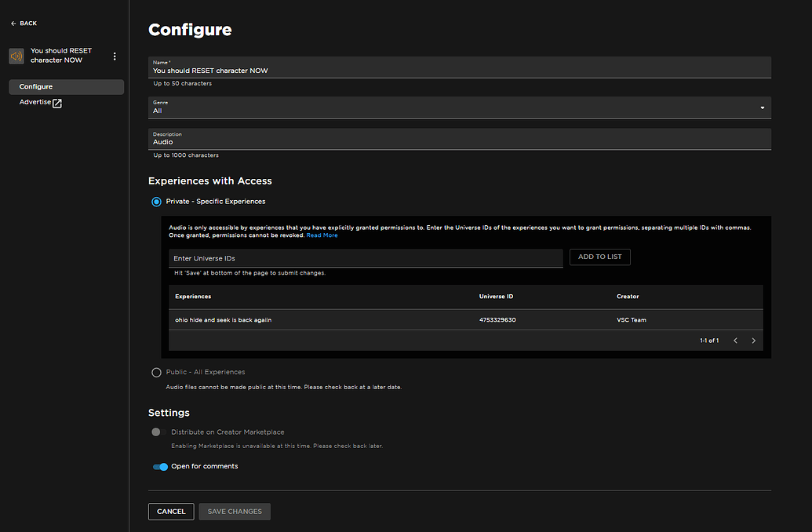Open the Advertise menu item
The image size is (812, 532).
pos(35,102)
